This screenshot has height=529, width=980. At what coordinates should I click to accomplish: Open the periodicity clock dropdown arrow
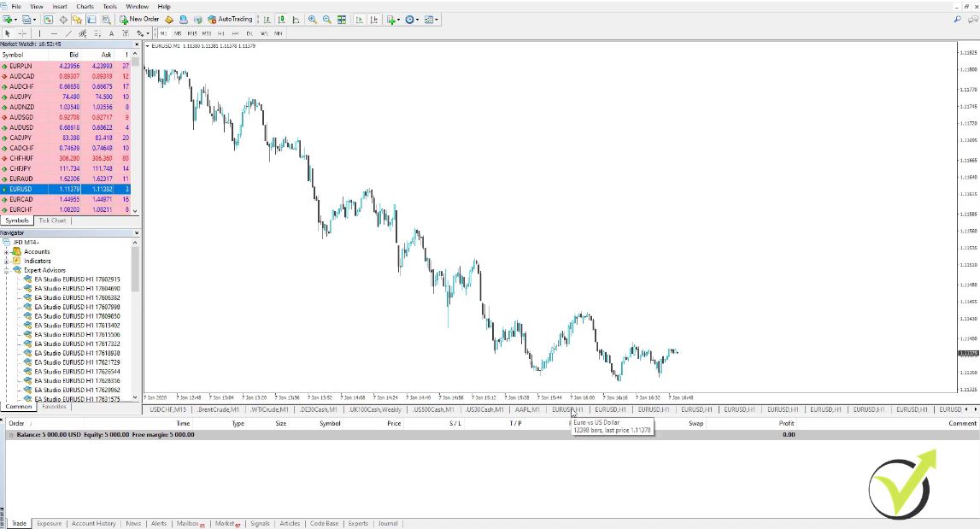418,19
